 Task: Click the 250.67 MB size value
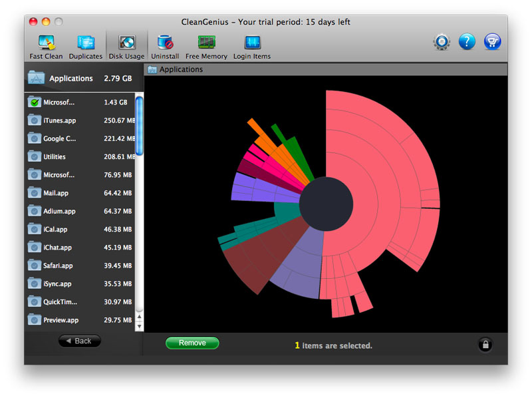click(120, 120)
